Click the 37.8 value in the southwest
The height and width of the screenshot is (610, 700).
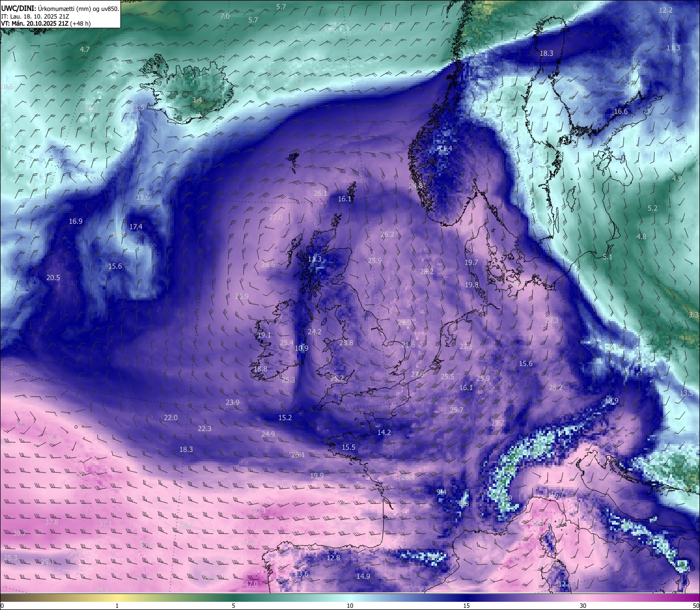point(51,522)
